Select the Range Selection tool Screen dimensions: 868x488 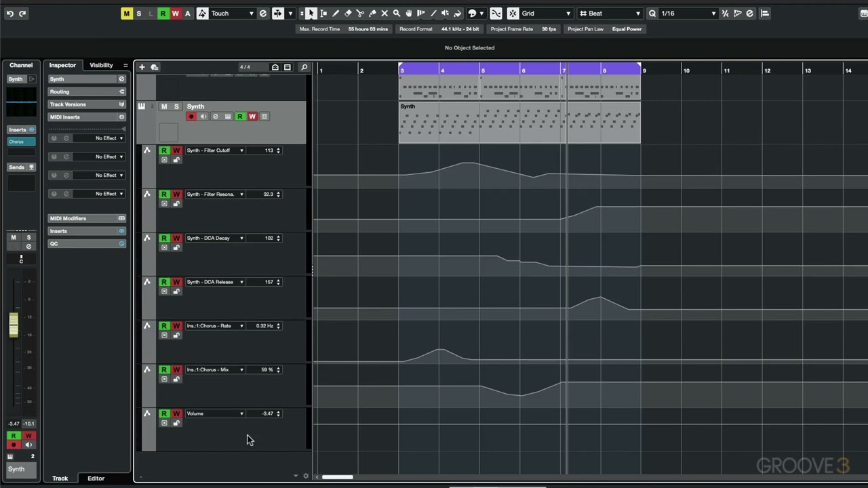(x=323, y=14)
